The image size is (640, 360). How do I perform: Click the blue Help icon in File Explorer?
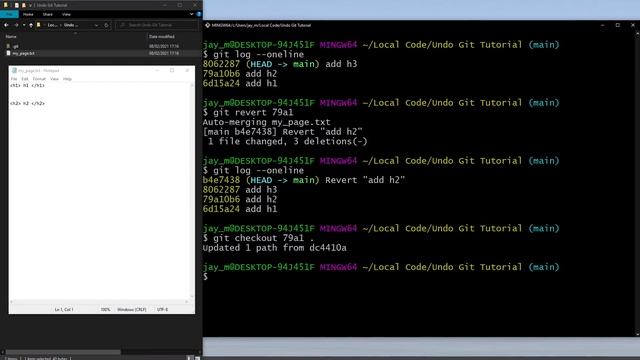click(x=199, y=14)
